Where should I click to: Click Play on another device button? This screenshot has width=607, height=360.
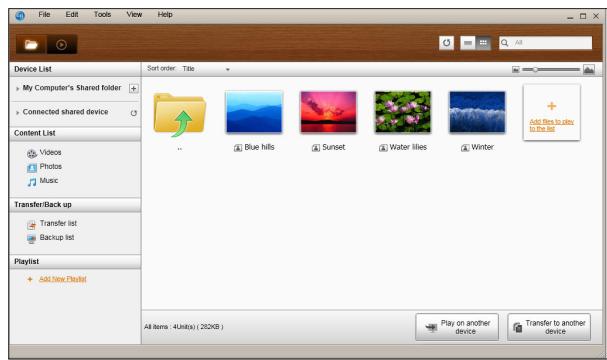pyautogui.click(x=457, y=327)
